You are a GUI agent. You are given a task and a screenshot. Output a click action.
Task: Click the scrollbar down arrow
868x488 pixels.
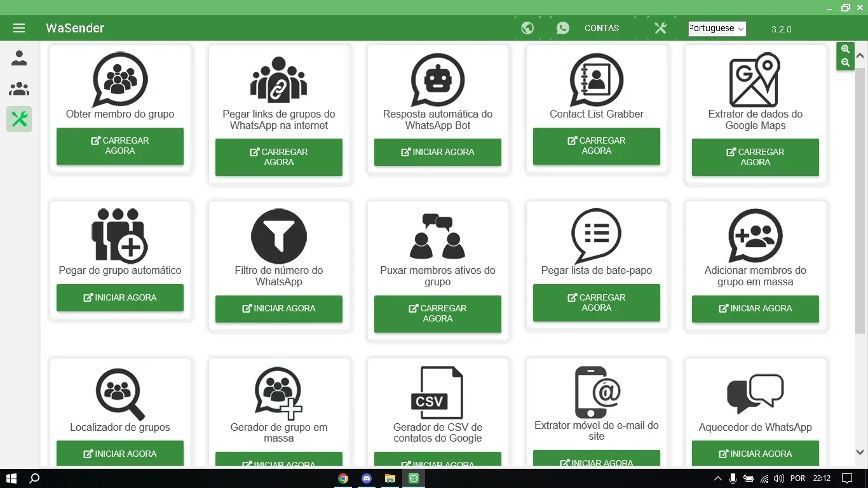click(x=860, y=452)
